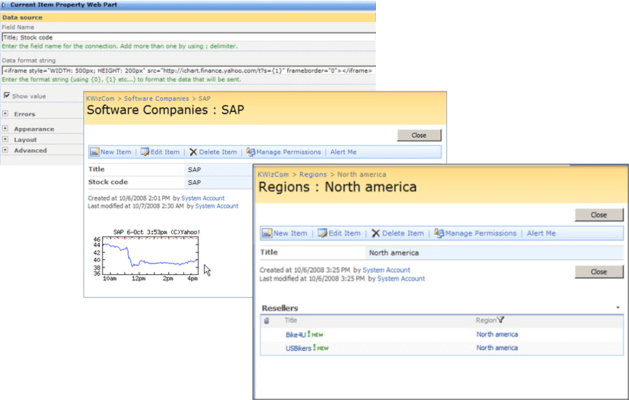Expand the Errors section

tap(6, 114)
